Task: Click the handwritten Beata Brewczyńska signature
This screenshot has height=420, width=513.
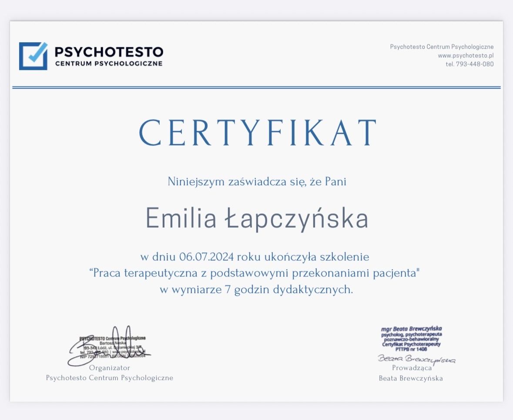Action: pyautogui.click(x=416, y=360)
